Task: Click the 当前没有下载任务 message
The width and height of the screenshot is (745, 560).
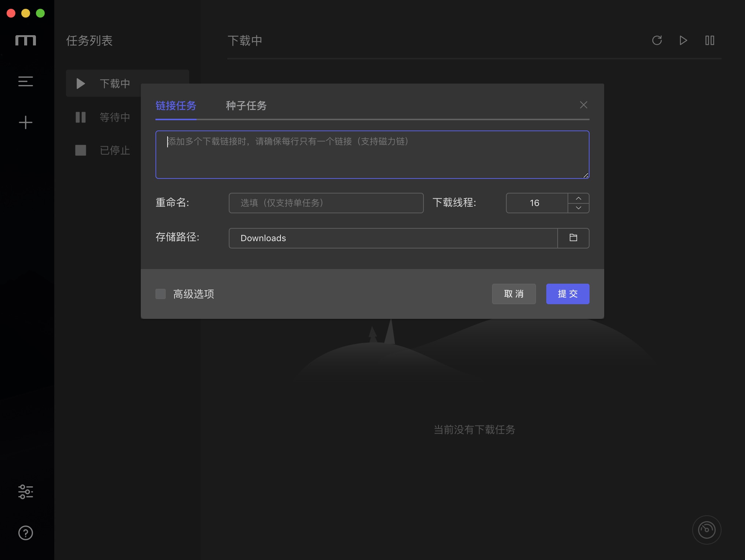Action: (474, 430)
